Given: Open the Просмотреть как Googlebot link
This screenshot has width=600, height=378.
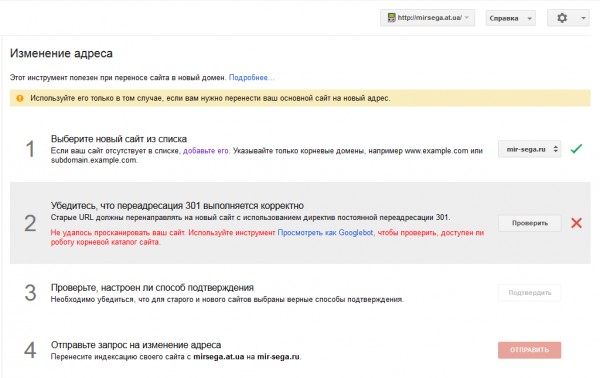Looking at the screenshot, I should click(x=325, y=233).
